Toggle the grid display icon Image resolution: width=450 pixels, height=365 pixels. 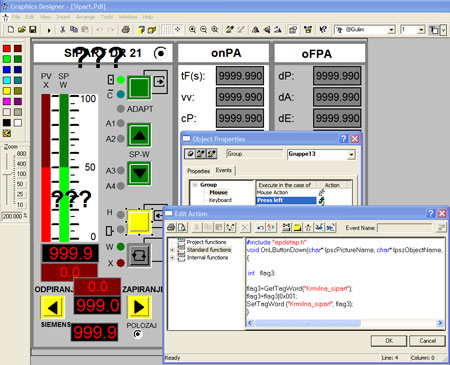click(x=167, y=30)
